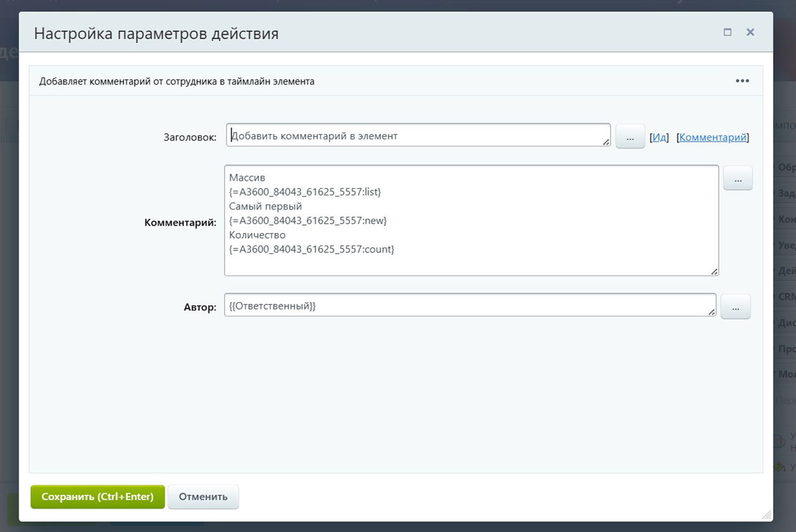Save settings with Сохранить (Ctrl+Enter) button

(x=98, y=497)
